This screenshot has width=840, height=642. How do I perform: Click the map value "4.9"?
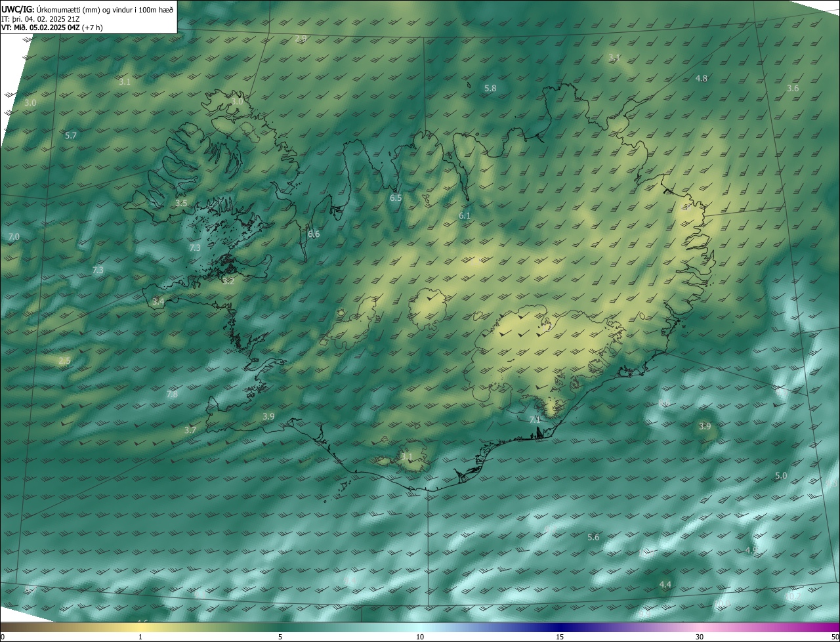click(x=751, y=550)
